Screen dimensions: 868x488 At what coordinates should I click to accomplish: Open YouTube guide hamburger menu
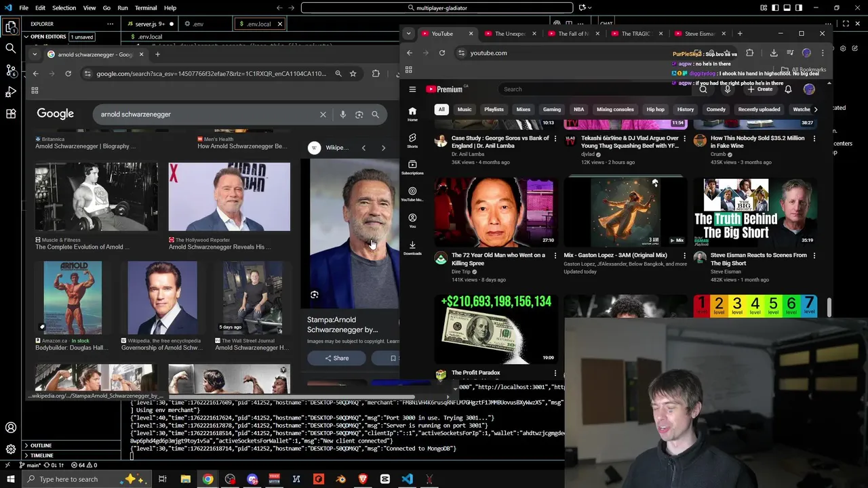tap(412, 89)
